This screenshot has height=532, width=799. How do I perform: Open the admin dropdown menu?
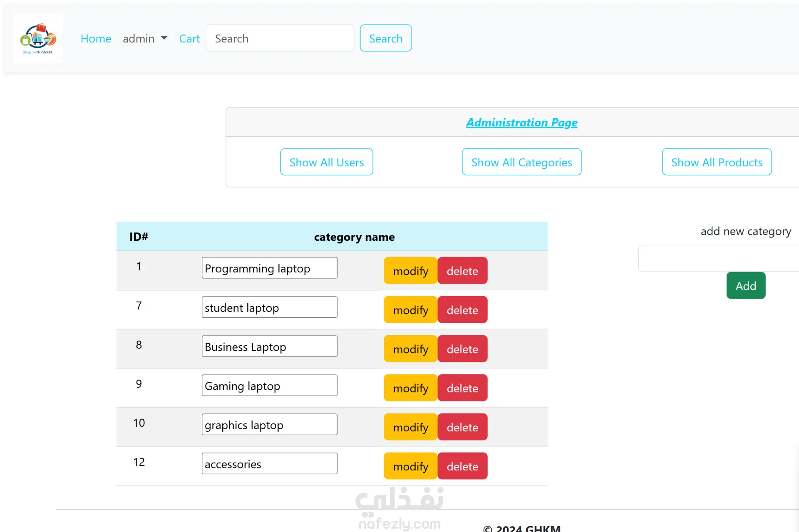[x=145, y=39]
